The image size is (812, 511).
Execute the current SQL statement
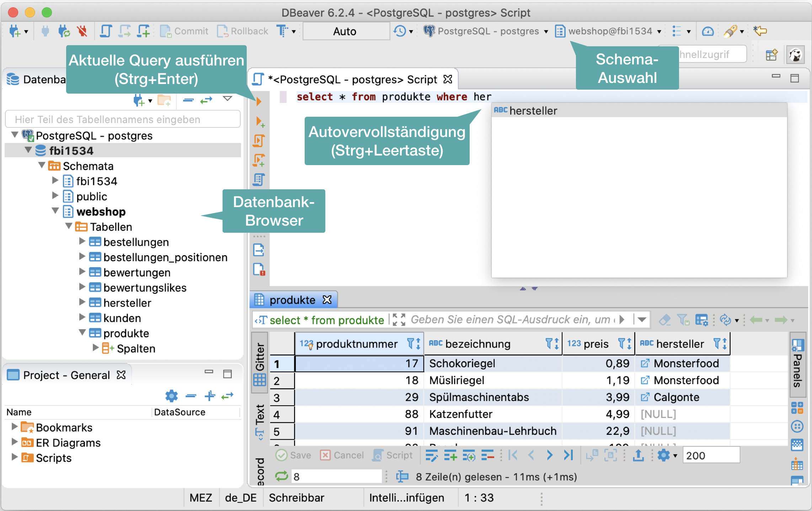pos(258,101)
